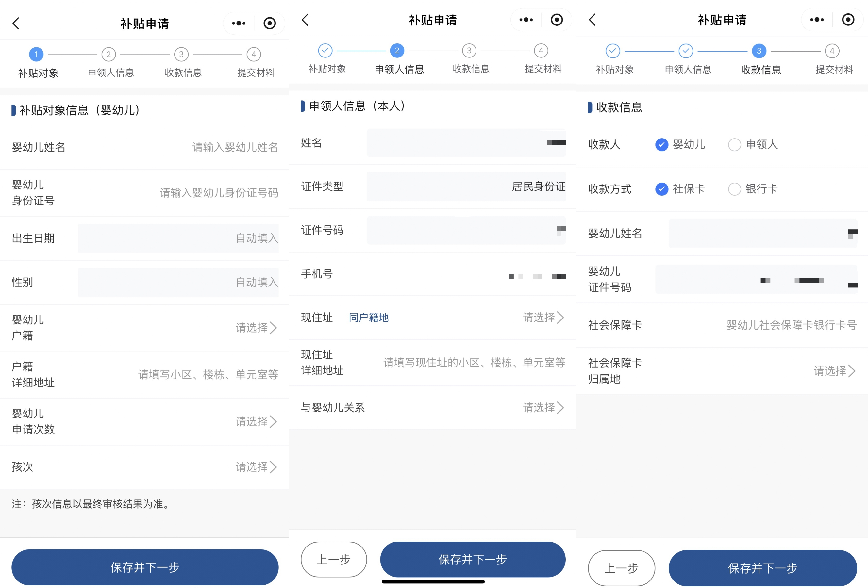The image size is (868, 588).
Task: Switch to 补贴对象 step label in first panel
Action: (x=38, y=73)
